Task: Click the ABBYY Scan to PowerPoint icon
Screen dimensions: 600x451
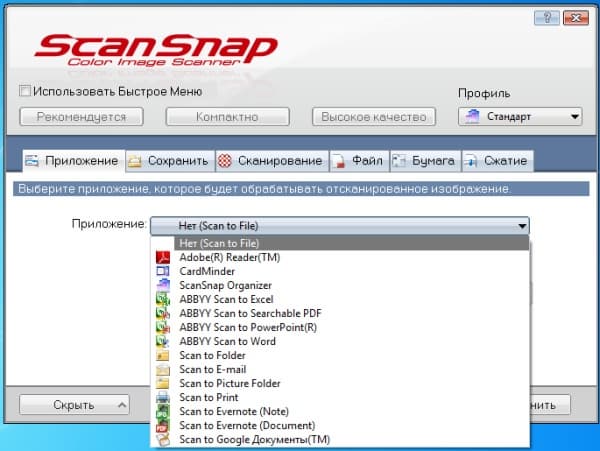Action: 163,327
